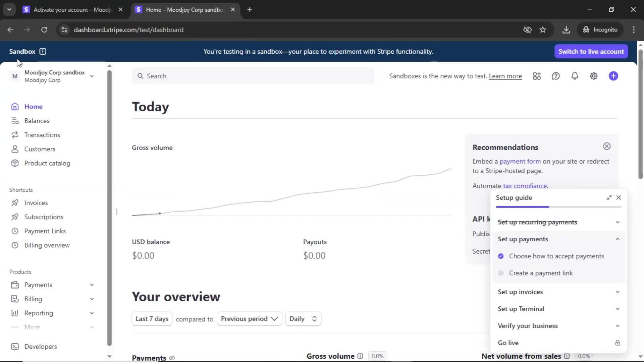The image size is (644, 362).
Task: Click the Gross volume info icon in overview
Action: [x=360, y=356]
